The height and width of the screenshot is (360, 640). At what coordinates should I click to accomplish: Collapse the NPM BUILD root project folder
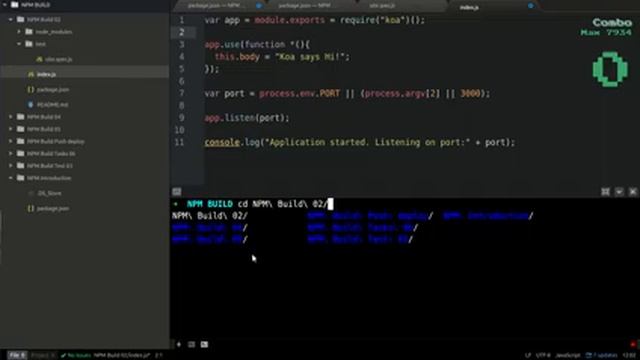coord(4,5)
